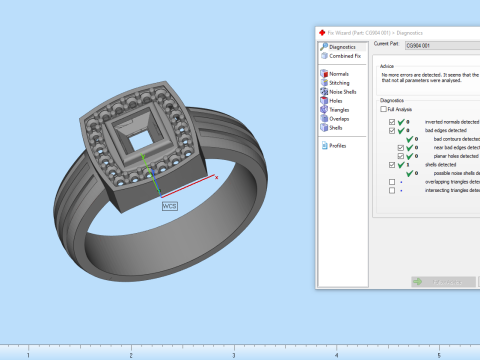Viewport: 480px width, 360px height.
Task: Select the Shells fix tool
Action: click(331, 128)
